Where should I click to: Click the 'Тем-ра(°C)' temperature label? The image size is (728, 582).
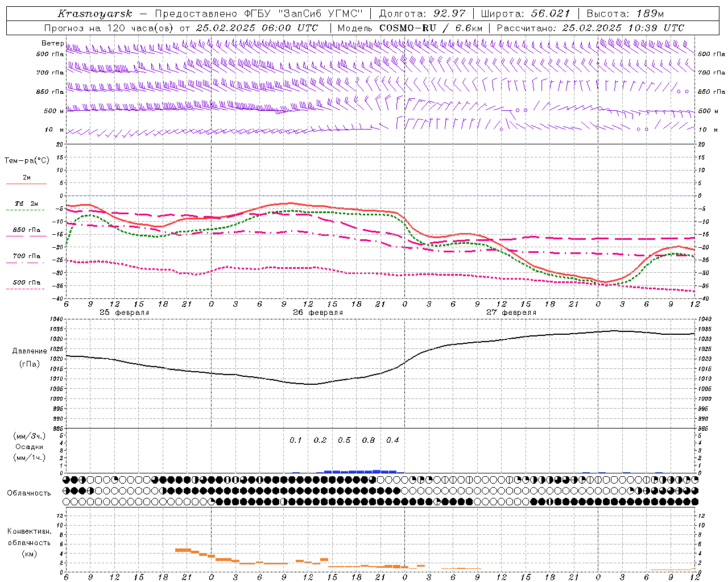pyautogui.click(x=27, y=161)
